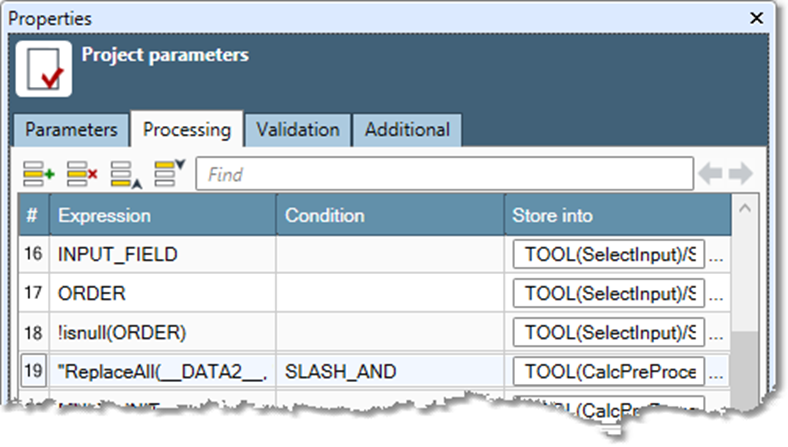
Task: Click the move row up icon
Action: pyautogui.click(x=123, y=174)
